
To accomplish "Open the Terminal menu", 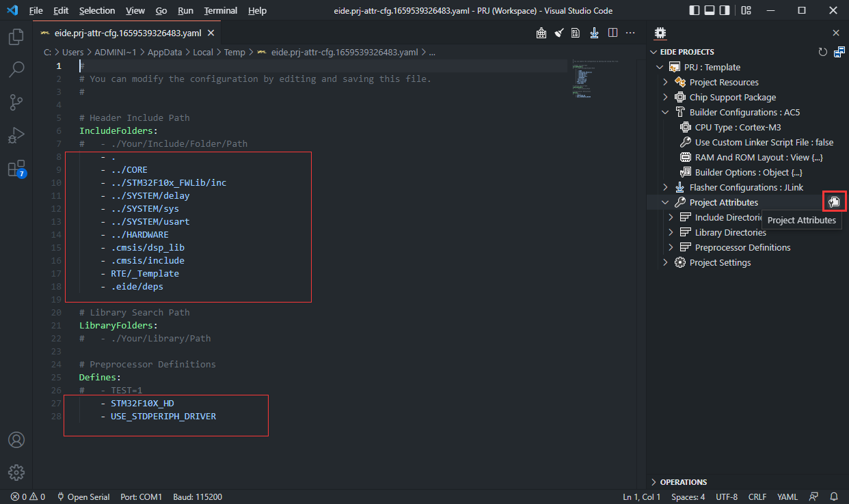I will coord(220,10).
